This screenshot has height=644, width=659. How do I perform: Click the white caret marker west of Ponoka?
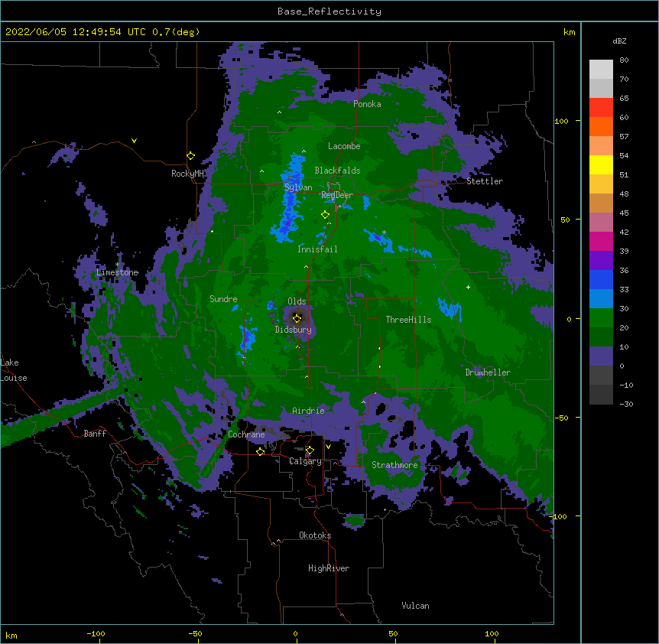[x=280, y=112]
